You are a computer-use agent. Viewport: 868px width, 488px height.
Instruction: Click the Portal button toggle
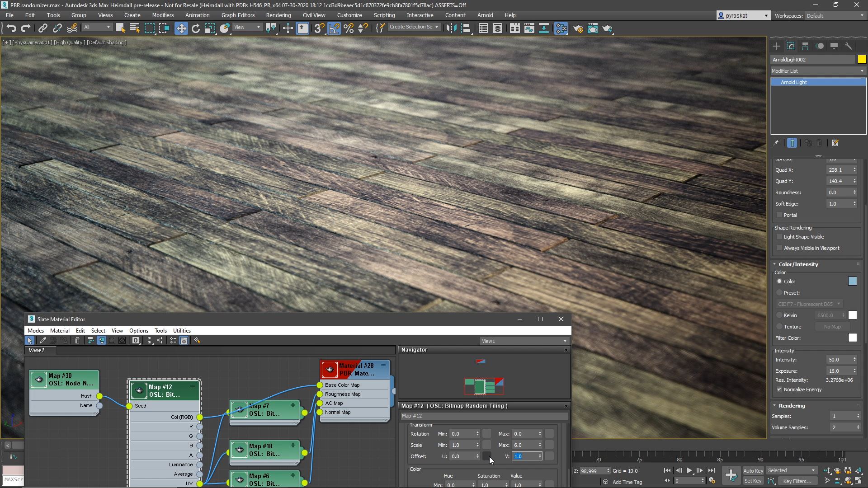click(x=779, y=214)
